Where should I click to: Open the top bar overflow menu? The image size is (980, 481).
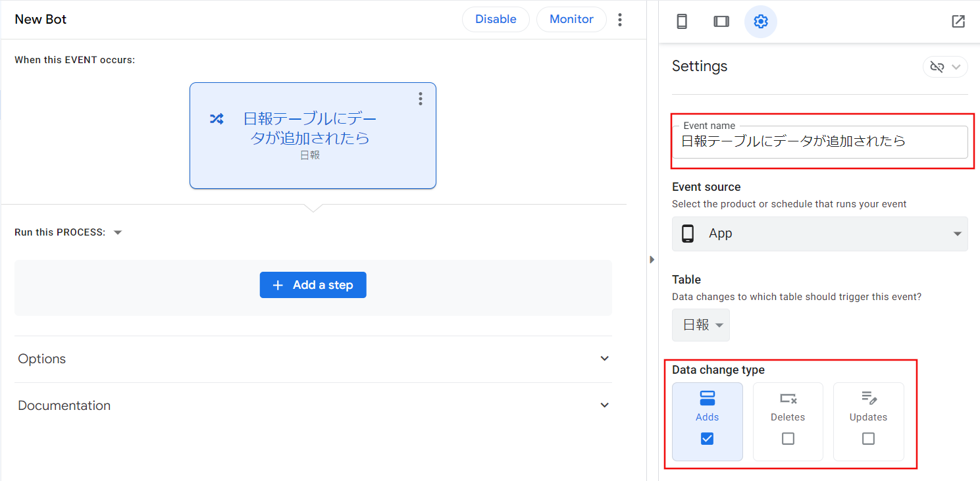[620, 19]
